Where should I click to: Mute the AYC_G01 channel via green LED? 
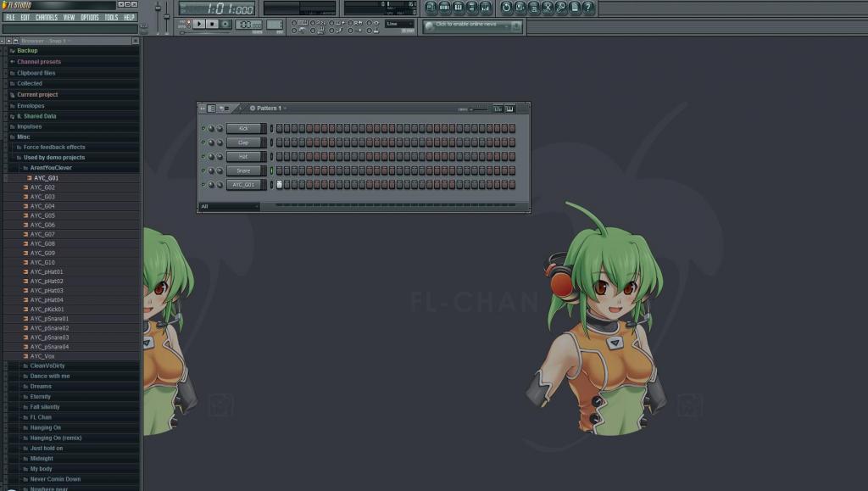click(x=203, y=184)
